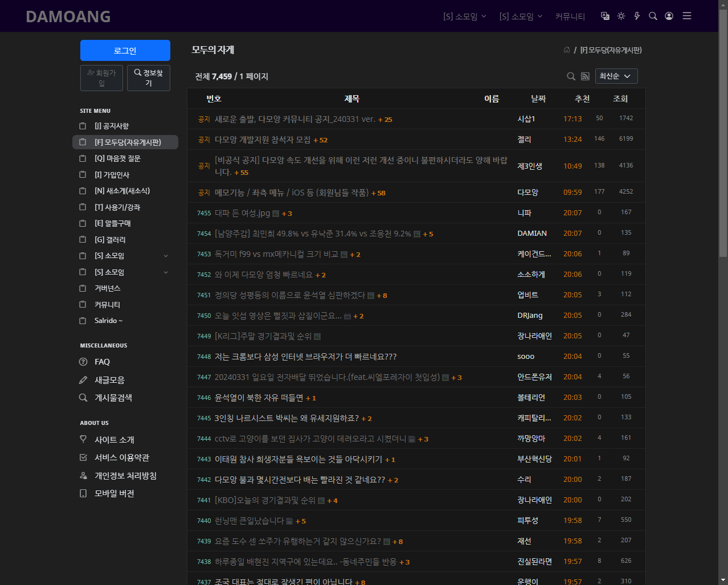
Task: Click [F] 모두당(자유게시판) breadcrumb link
Action: (611, 50)
